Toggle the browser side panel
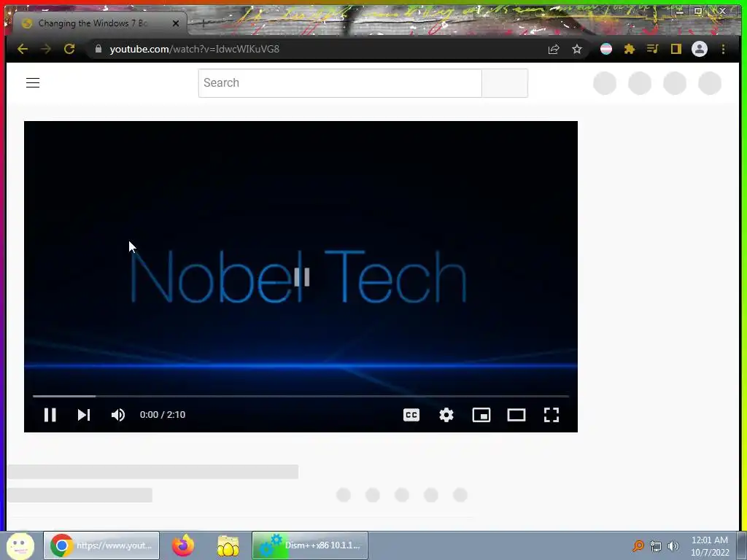Screen dimensions: 747x560 pyautogui.click(x=676, y=49)
